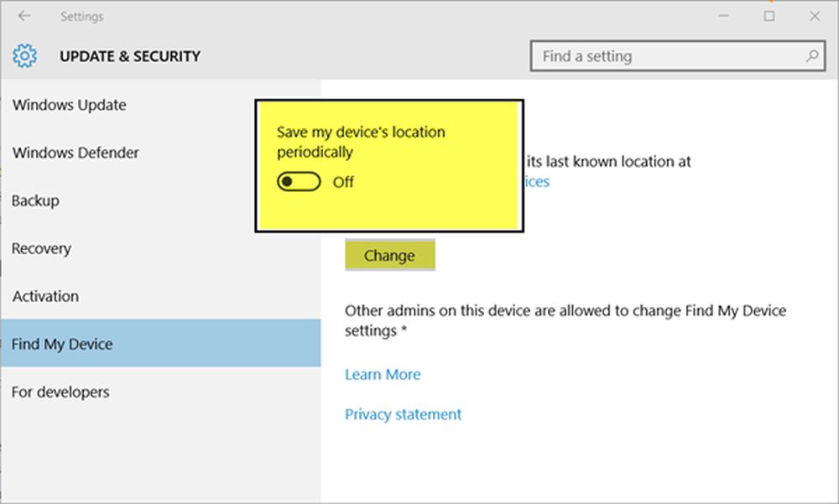This screenshot has height=504, width=839.
Task: Toggle Save my device's location periodically switch
Action: pyautogui.click(x=299, y=182)
